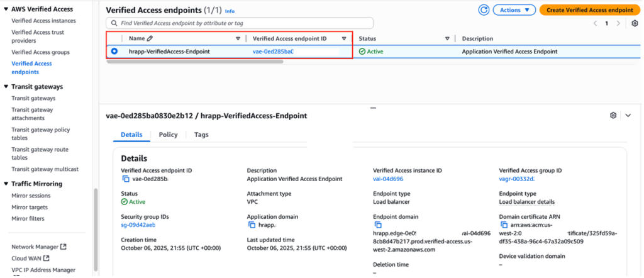Open Verified Access trust providers in sidebar

[x=38, y=36]
